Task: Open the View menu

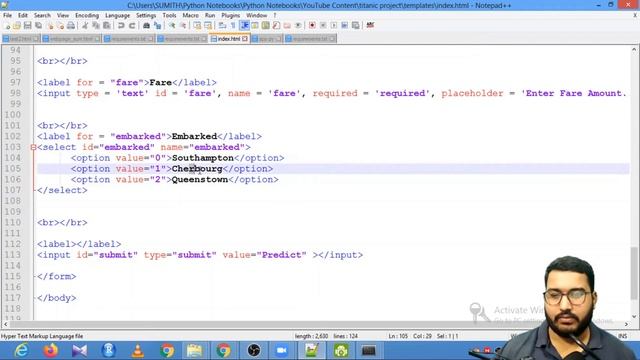Action: coord(63,16)
